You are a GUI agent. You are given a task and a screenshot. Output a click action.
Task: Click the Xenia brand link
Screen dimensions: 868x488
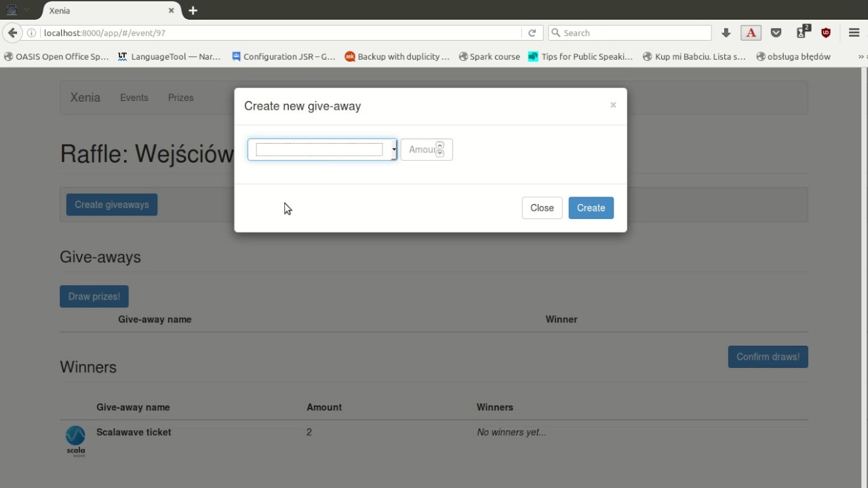tap(85, 98)
